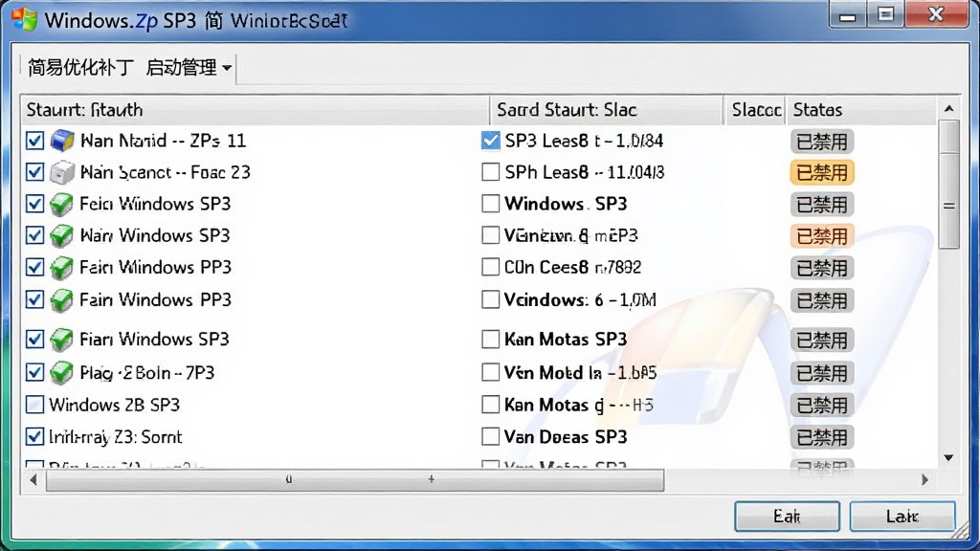
Task: Click 已禁用 status of 'Van Deeas SP3' row
Action: [822, 437]
